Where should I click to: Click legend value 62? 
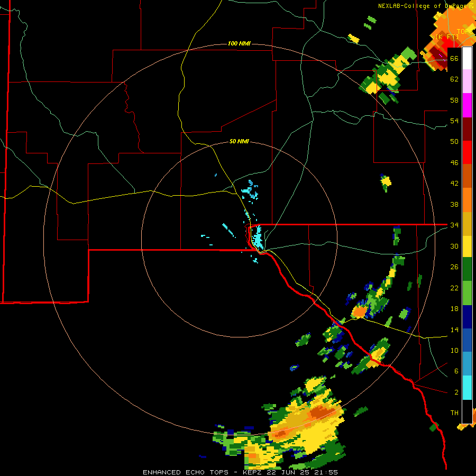(x=454, y=79)
